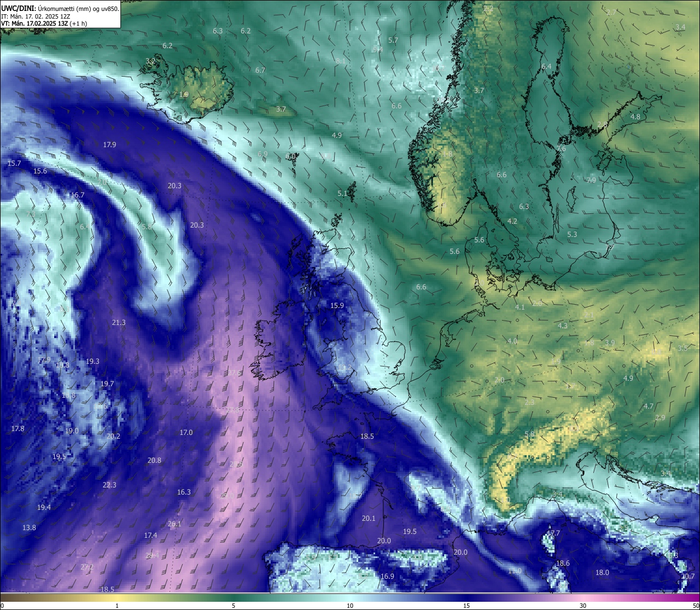Click the map value 6.7
Viewport: 700px width, 610px height.
(x=260, y=71)
